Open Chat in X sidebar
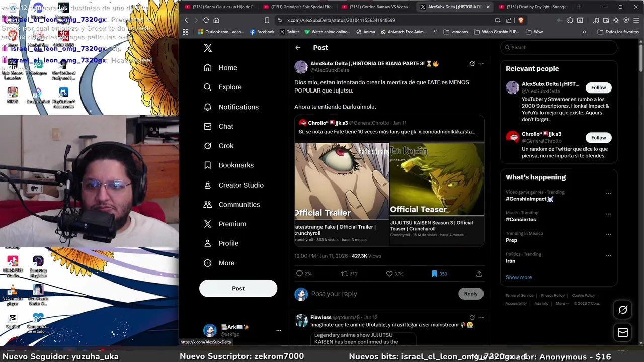644x362 pixels. point(218,126)
